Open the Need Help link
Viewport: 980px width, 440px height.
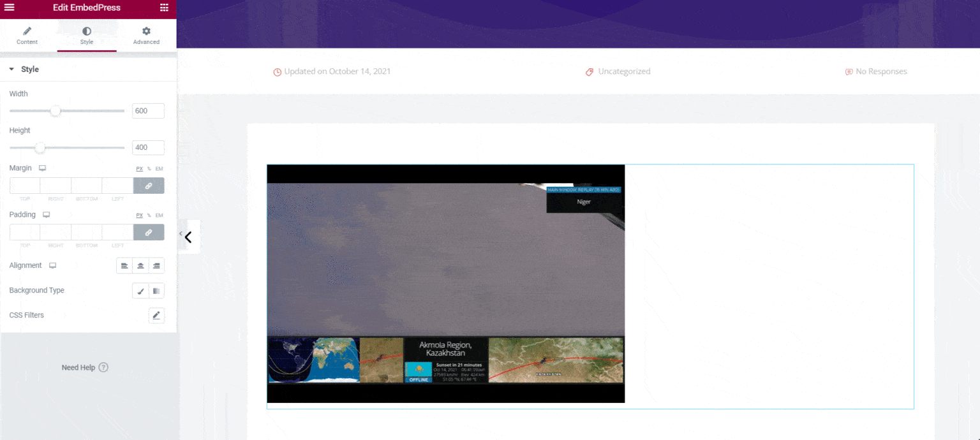85,367
